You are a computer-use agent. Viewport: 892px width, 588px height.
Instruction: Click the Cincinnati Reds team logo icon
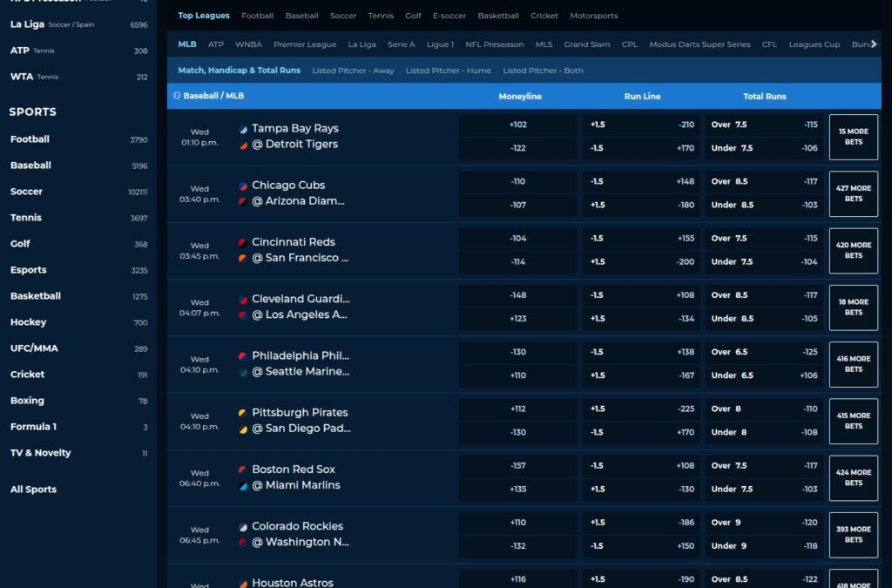[243, 243]
